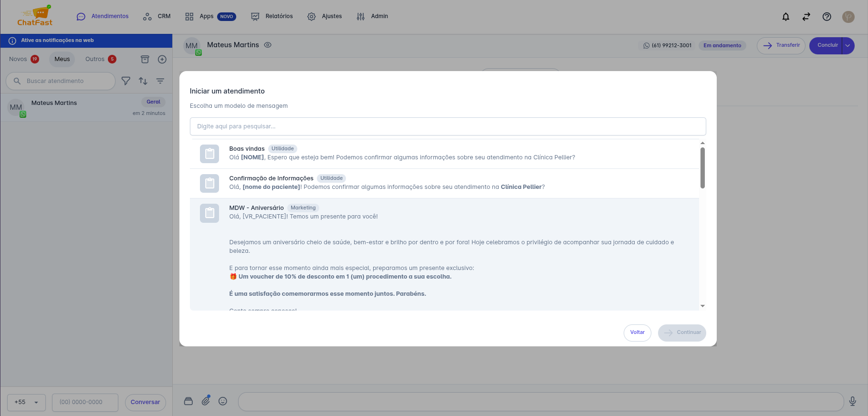This screenshot has height=416, width=868.
Task: Click the swap arrows icon in header
Action: click(806, 17)
